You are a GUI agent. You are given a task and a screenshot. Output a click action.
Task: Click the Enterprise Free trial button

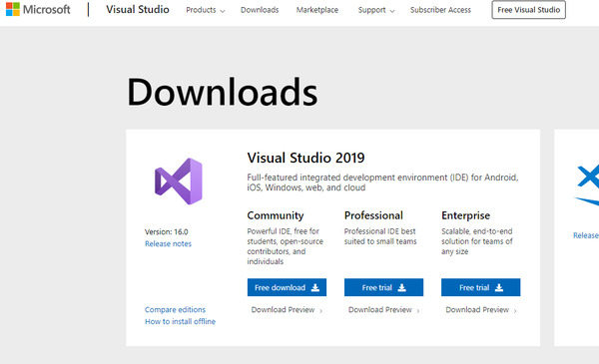pos(481,287)
